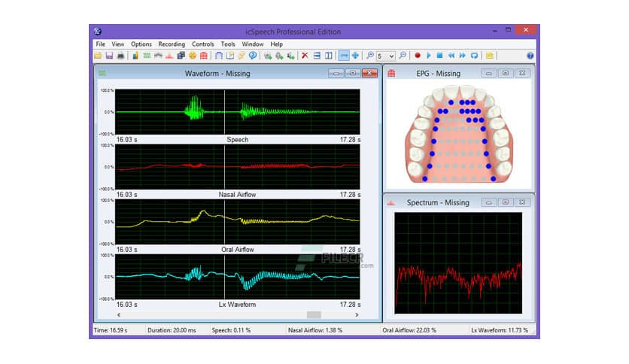Open the EPG red palate grid icon
The height and width of the screenshot is (364, 629).
[204, 56]
